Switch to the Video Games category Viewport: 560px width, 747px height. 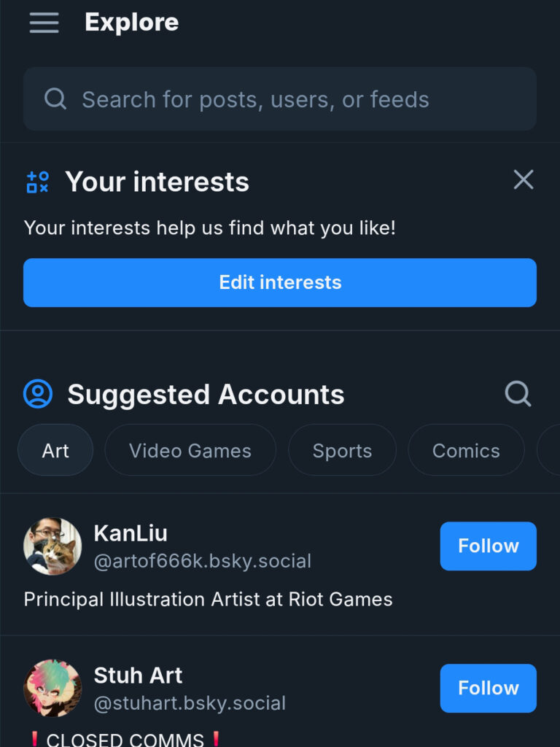pyautogui.click(x=190, y=450)
